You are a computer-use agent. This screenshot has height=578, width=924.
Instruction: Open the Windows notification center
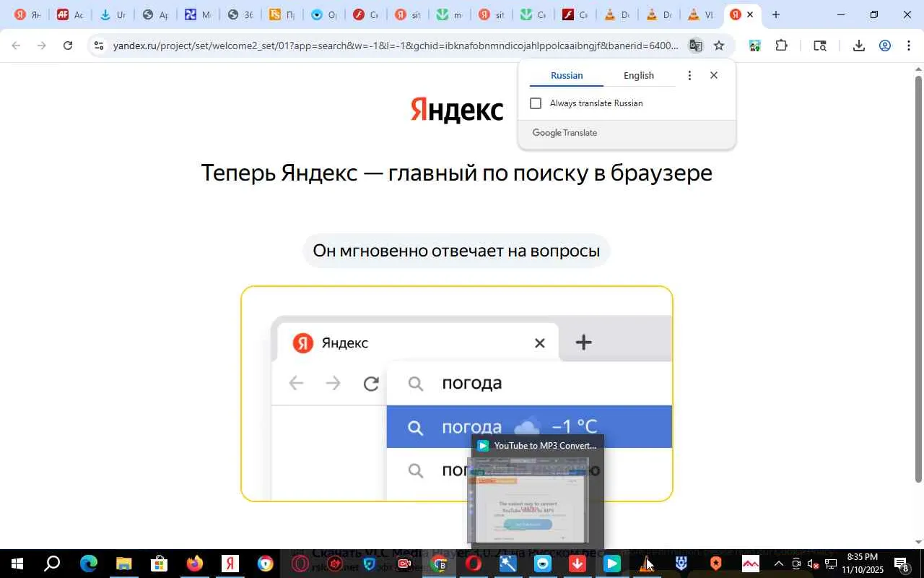(902, 564)
